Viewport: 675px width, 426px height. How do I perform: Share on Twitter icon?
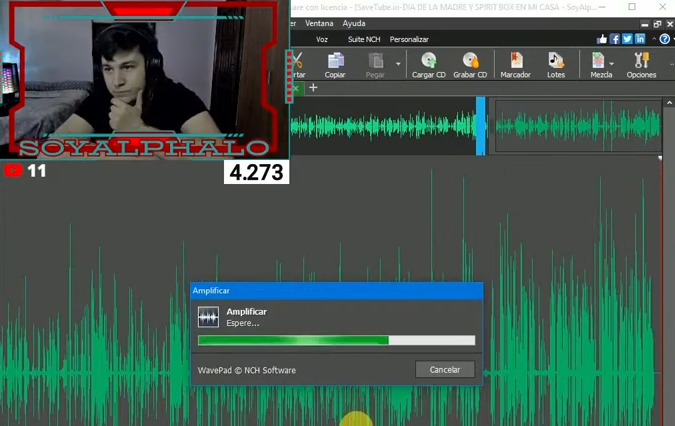[627, 39]
